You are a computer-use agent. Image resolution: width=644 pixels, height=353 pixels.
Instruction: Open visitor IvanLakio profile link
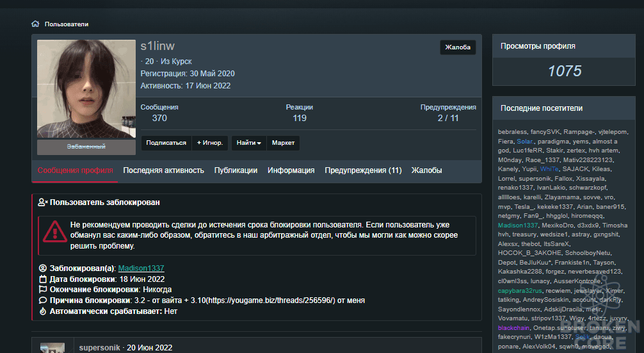(551, 188)
